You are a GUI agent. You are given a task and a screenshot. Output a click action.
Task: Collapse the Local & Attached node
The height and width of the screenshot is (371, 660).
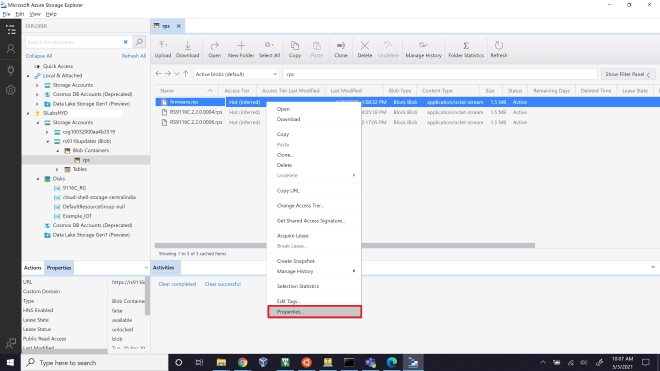[x=28, y=76]
